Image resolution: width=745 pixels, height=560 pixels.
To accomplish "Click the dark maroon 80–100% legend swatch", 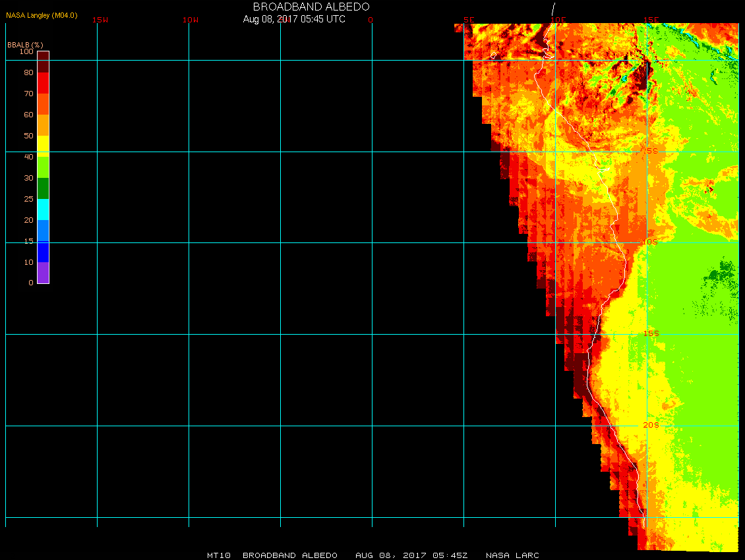I will (43, 62).
